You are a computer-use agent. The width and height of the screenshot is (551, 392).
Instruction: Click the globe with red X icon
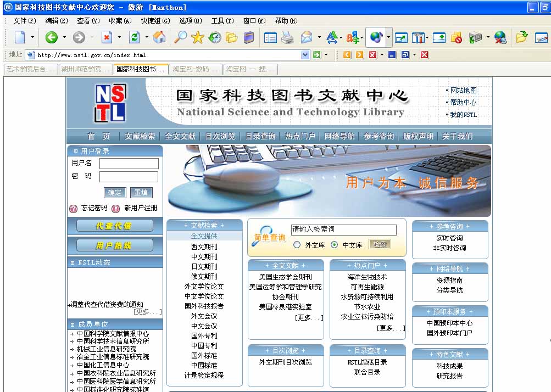pyautogui.click(x=500, y=37)
